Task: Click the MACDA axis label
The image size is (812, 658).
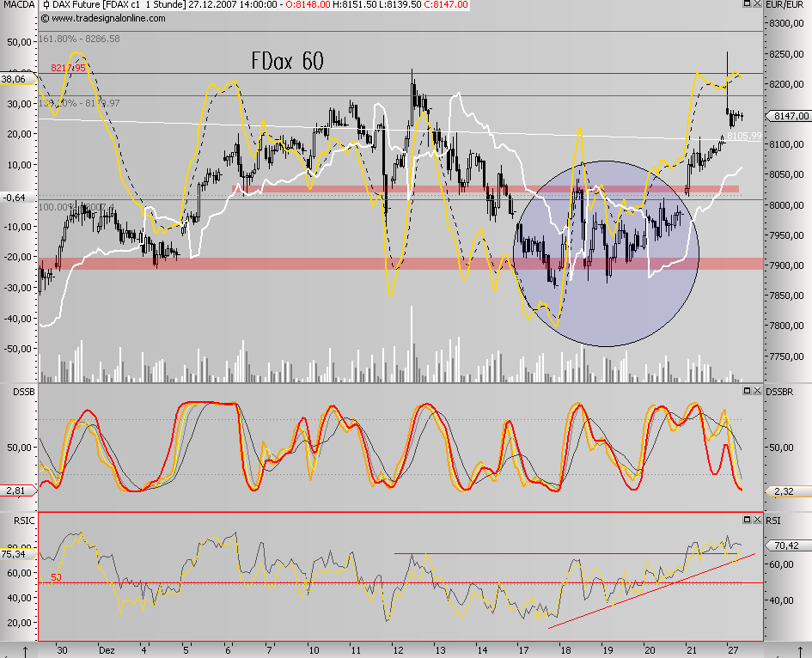Action: pos(18,4)
